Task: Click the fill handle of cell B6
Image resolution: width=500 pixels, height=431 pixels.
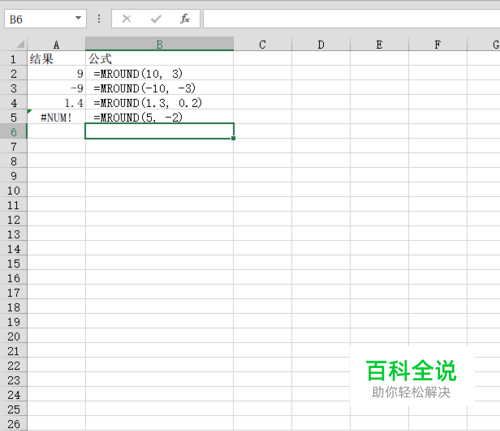Action: [233, 138]
